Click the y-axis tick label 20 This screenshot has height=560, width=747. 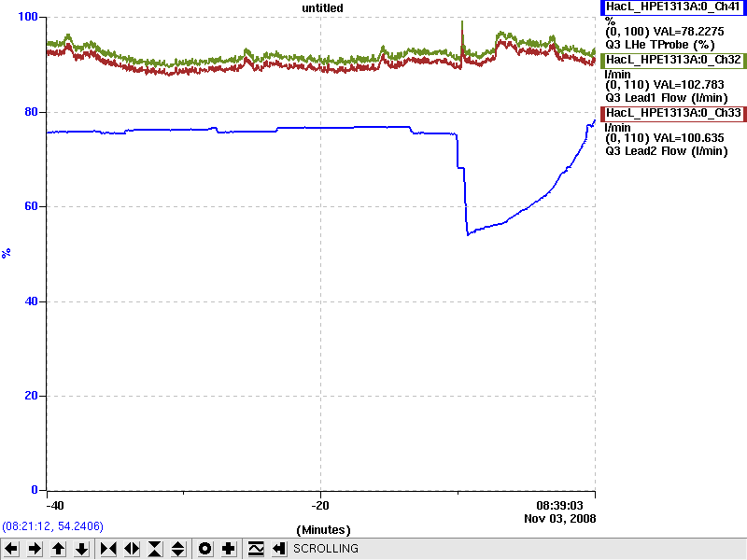31,396
